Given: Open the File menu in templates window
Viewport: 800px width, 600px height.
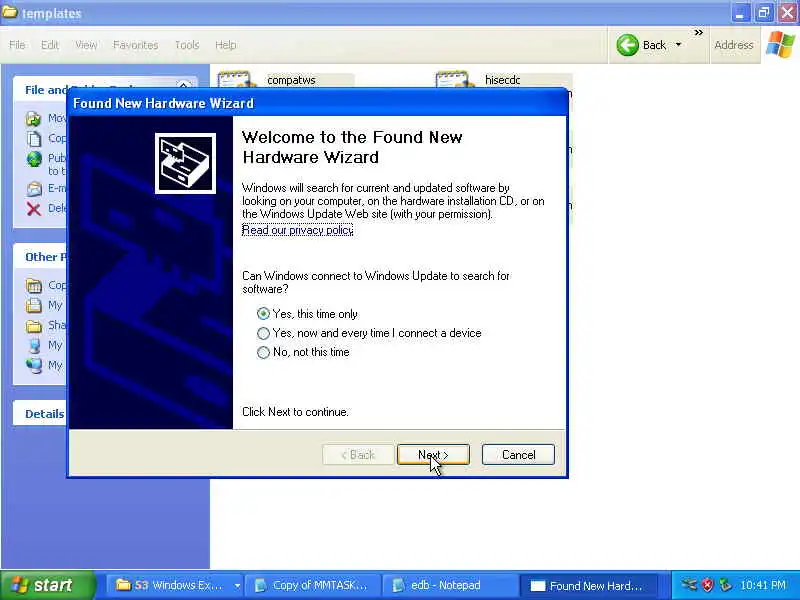Looking at the screenshot, I should (x=17, y=45).
